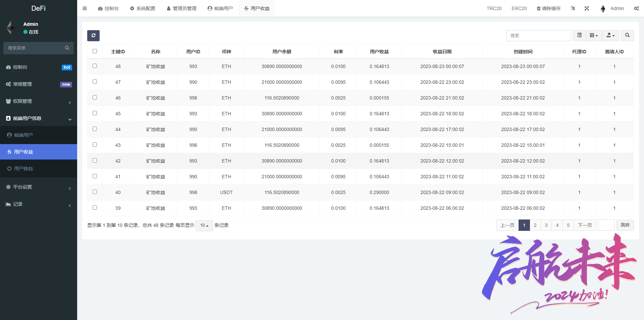644x320 pixels.
Task: Go to page 5
Action: 568,225
